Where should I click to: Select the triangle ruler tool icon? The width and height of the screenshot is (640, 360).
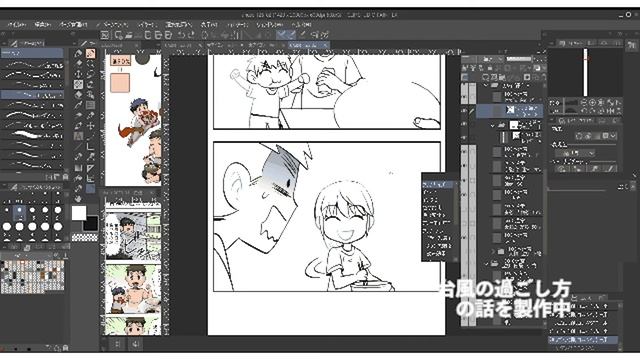[x=91, y=168]
